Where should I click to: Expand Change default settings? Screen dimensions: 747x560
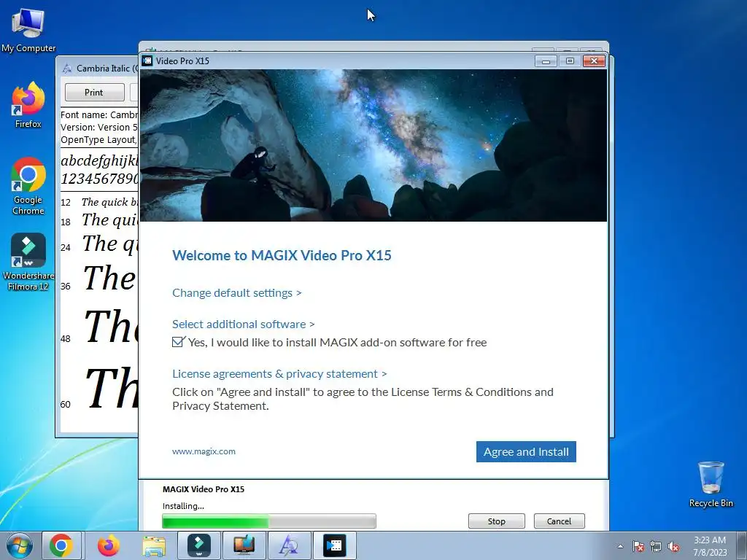pos(237,292)
